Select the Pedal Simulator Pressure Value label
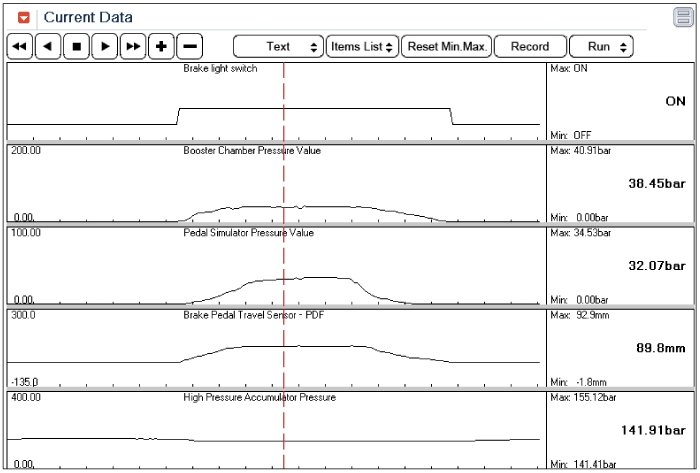700x473 pixels. 248,233
